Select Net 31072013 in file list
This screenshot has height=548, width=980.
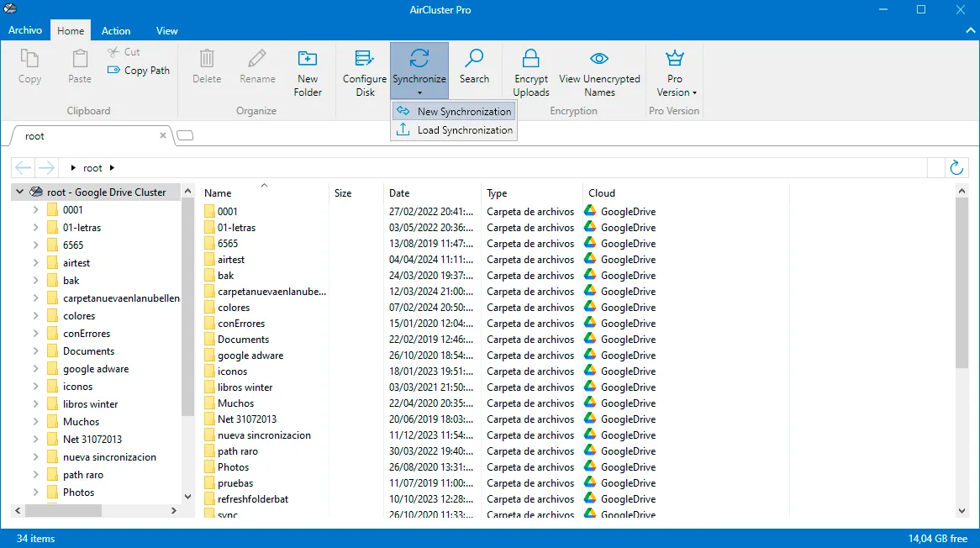pyautogui.click(x=247, y=419)
